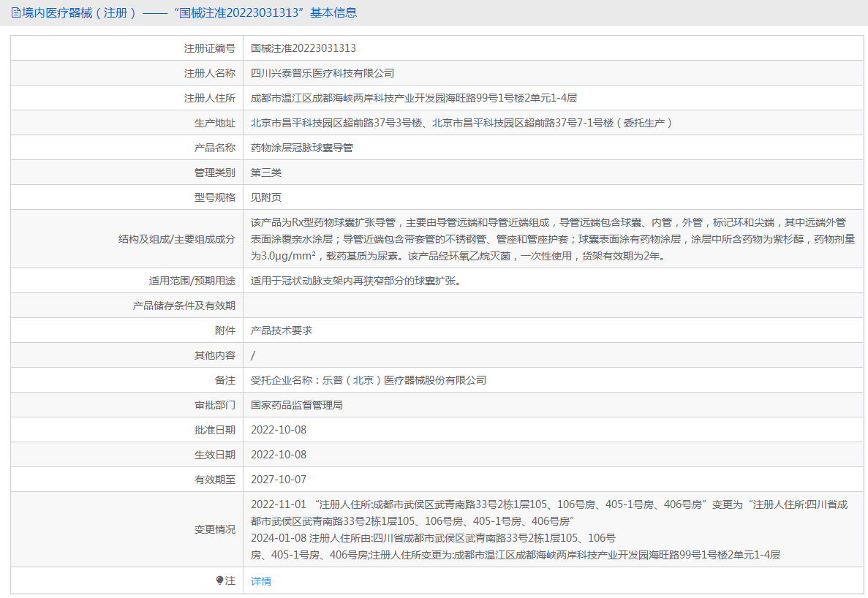868x598 pixels.
Task: Click the page title 境内医疗器械(注册)
Action: [79, 13]
